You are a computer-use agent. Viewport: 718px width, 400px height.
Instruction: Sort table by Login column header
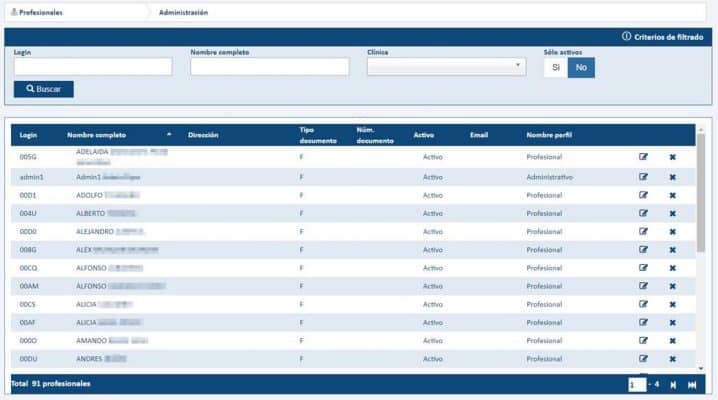(x=28, y=134)
